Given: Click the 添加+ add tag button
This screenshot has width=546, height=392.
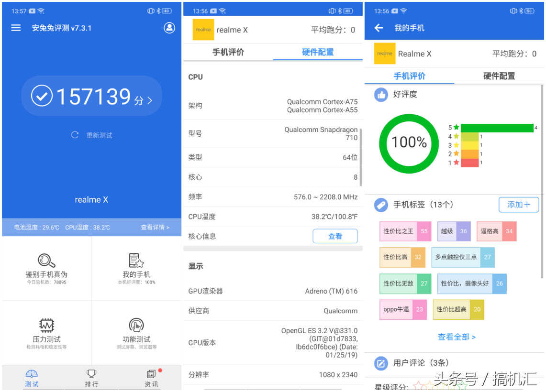Looking at the screenshot, I should coord(519,205).
